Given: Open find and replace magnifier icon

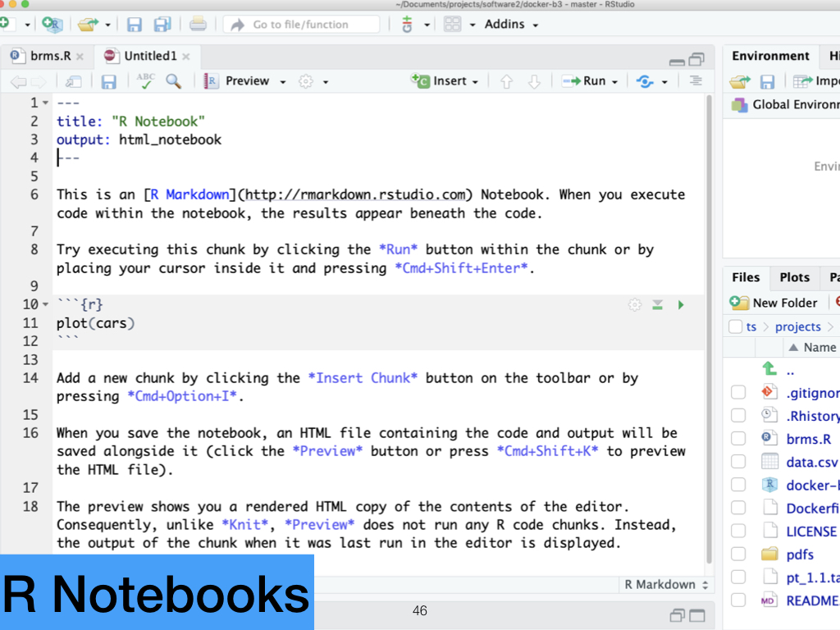Looking at the screenshot, I should tap(174, 81).
